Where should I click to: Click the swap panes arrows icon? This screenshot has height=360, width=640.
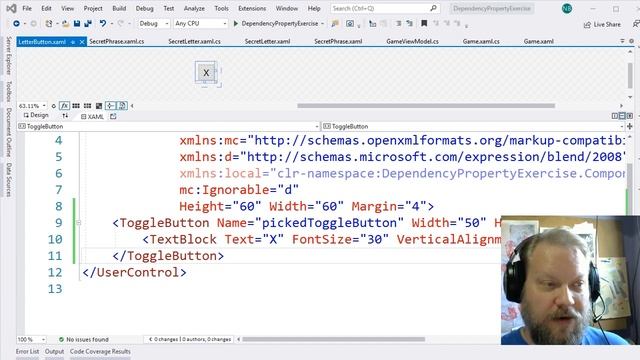(65, 116)
